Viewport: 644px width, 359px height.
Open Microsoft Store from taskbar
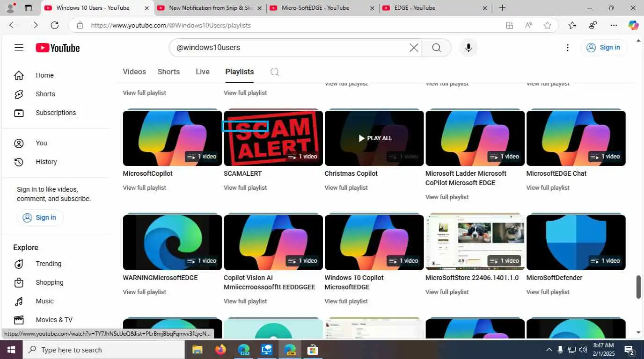pyautogui.click(x=313, y=350)
